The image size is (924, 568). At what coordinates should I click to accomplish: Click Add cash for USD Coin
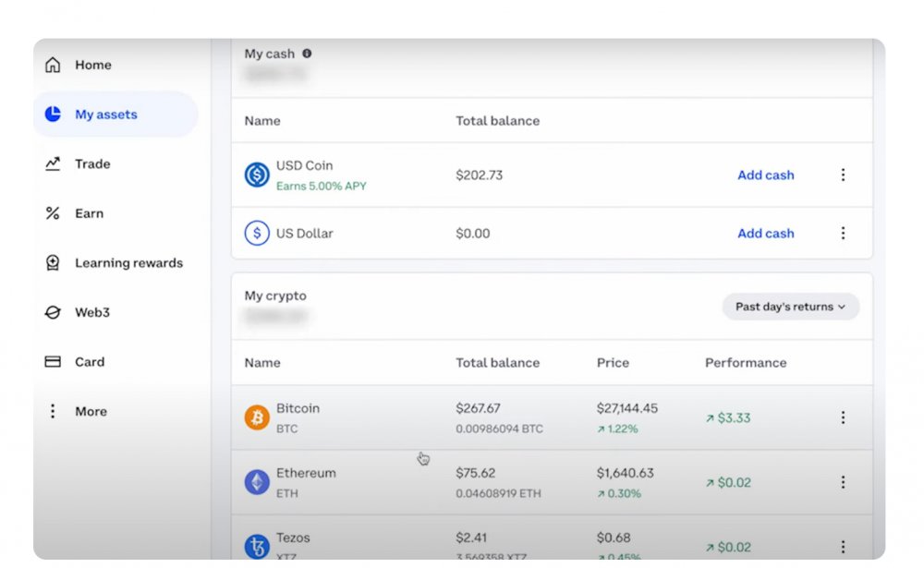click(x=765, y=175)
